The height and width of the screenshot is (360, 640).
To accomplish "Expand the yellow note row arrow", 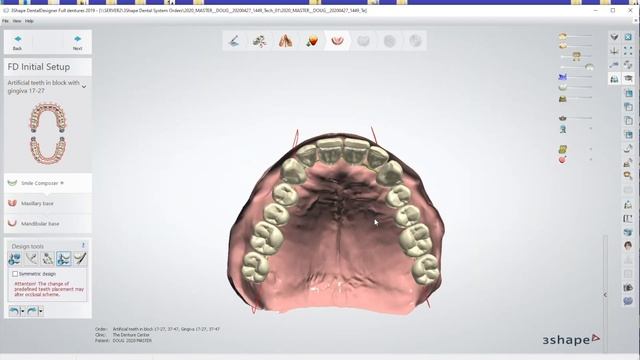I will pos(590,149).
